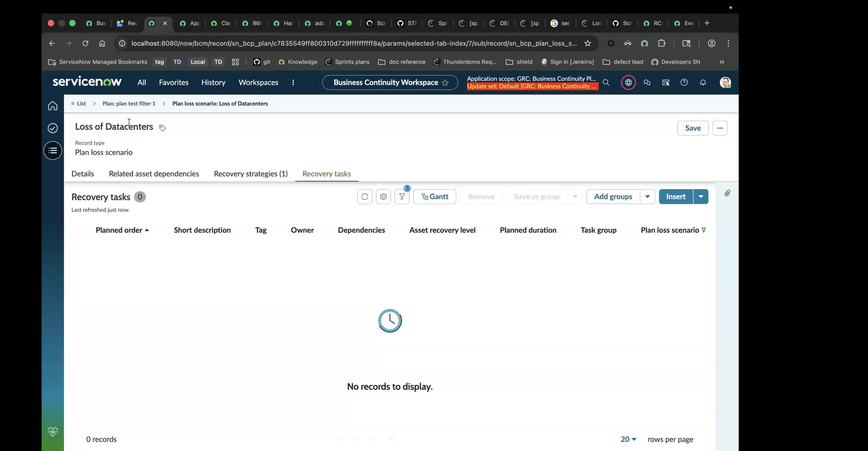Open the header three-dot overflow menu
This screenshot has height=451, width=868.
pos(293,83)
